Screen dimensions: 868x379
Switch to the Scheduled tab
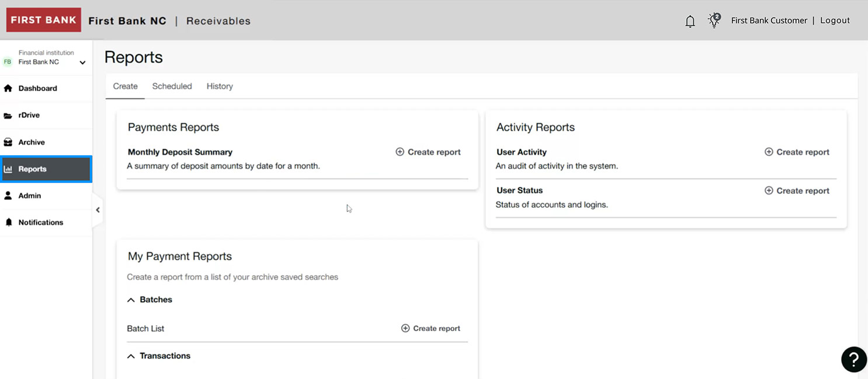coord(172,86)
